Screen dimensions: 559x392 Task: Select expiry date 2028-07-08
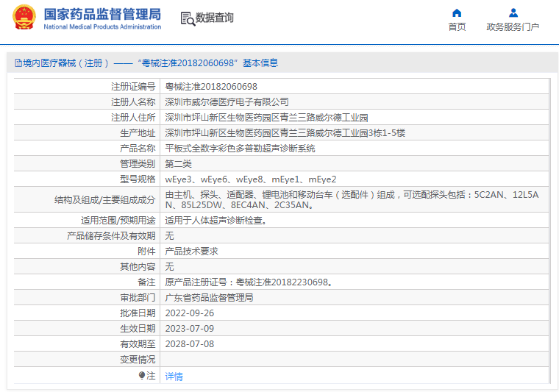(189, 344)
